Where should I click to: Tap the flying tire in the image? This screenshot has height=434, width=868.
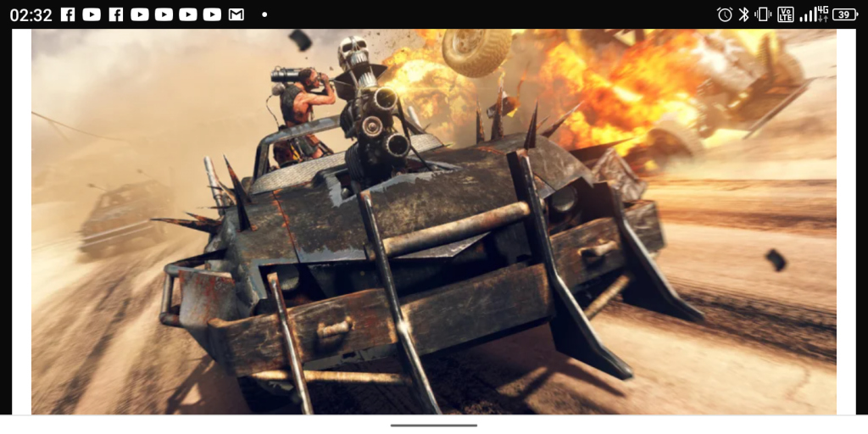point(476,51)
